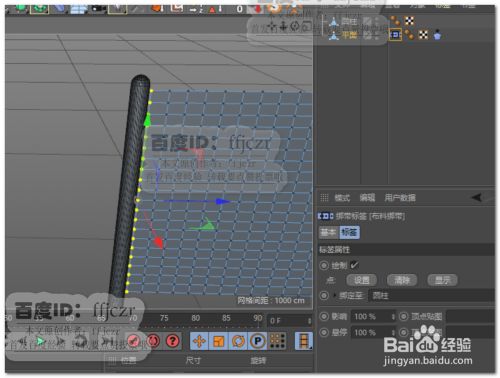The width and height of the screenshot is (500, 378).
Task: Click the 尺寸 column header
Action: [x=193, y=360]
